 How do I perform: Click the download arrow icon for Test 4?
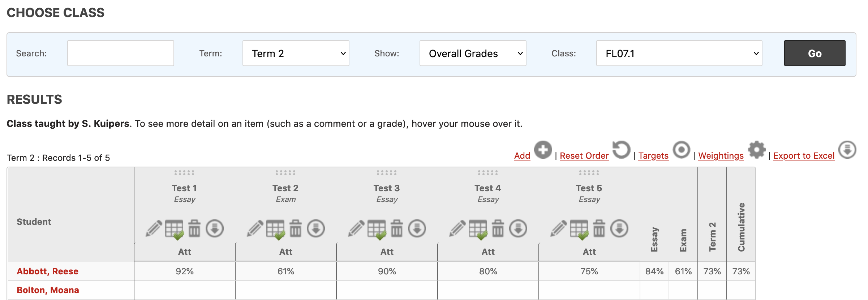pos(518,228)
